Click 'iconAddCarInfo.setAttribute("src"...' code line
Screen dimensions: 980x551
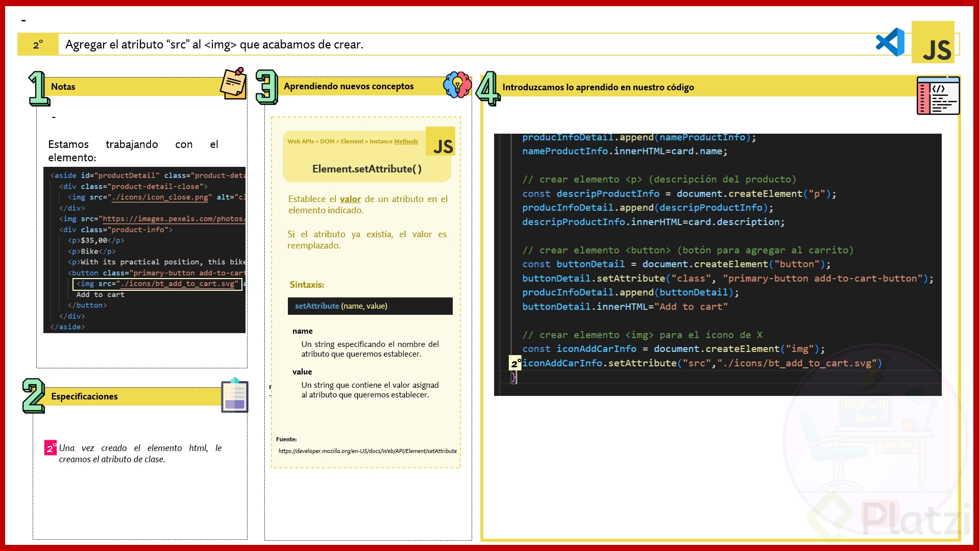[x=702, y=363]
